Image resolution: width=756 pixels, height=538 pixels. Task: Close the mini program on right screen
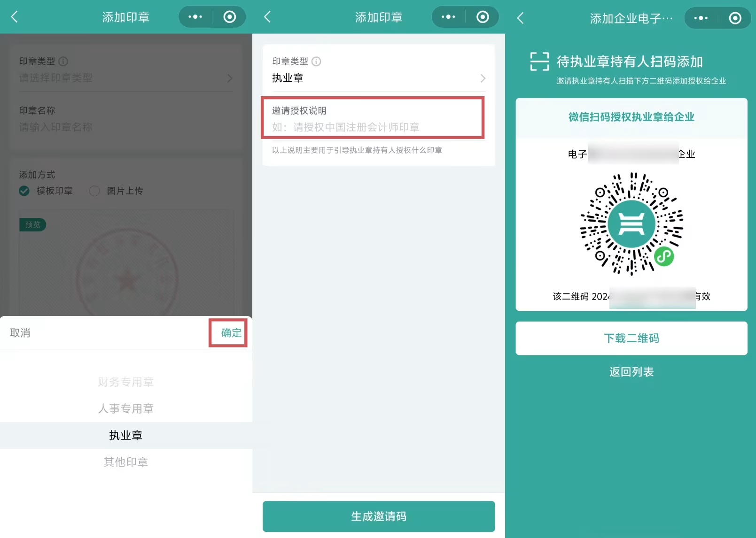tap(735, 18)
